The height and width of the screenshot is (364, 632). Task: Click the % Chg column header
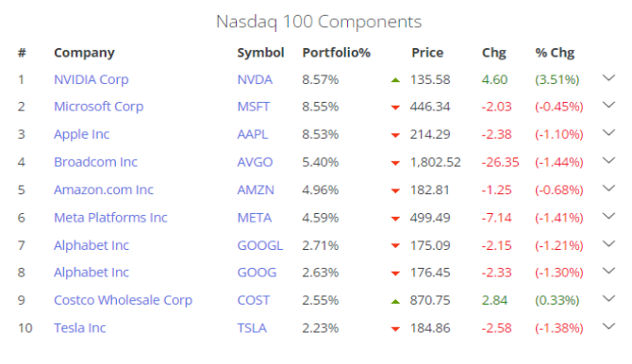(555, 53)
